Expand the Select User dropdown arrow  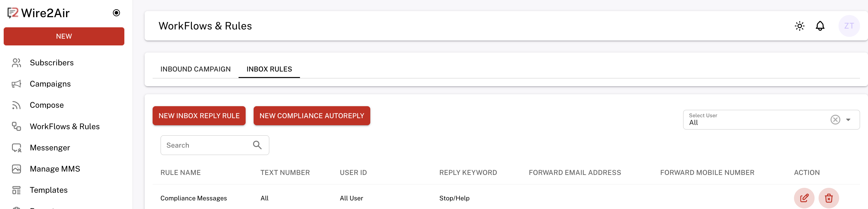848,120
